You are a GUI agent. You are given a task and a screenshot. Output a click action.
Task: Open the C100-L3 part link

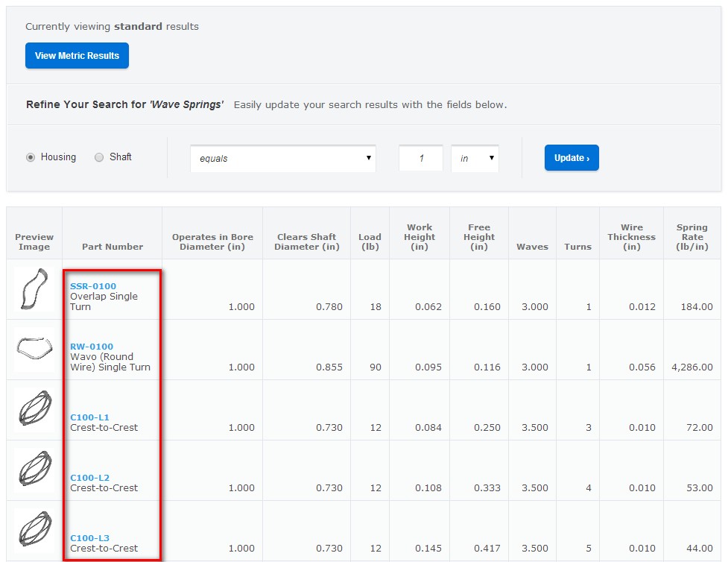coord(89,538)
